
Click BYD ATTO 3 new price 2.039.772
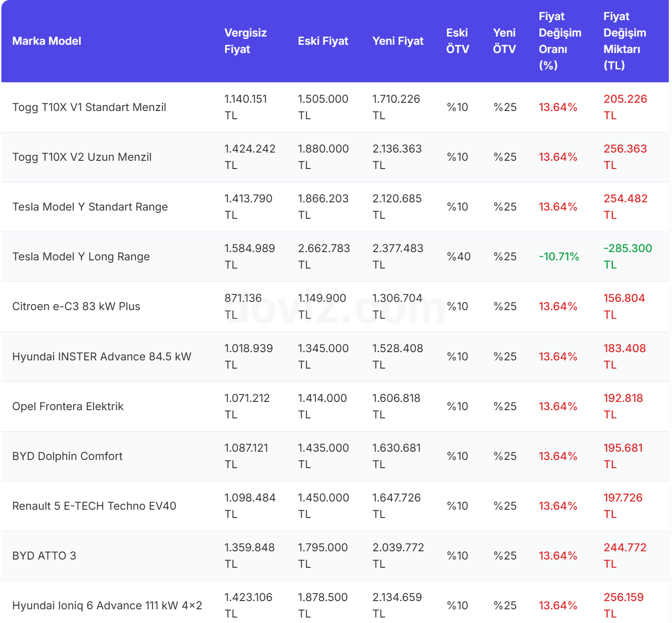398,548
